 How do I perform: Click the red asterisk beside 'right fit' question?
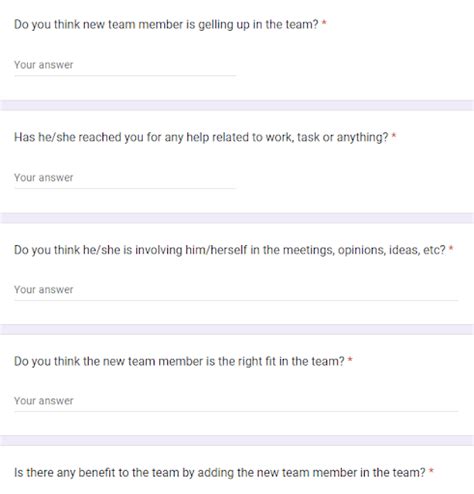(x=350, y=359)
